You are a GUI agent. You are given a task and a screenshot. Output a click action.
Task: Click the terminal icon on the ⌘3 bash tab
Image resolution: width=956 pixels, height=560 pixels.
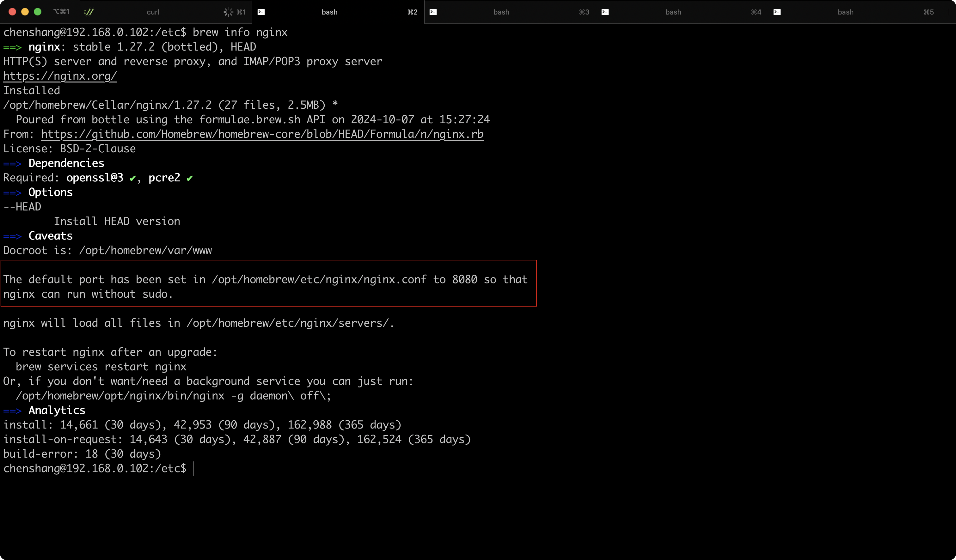click(433, 12)
